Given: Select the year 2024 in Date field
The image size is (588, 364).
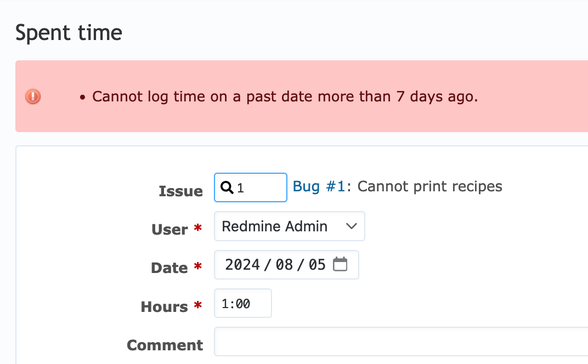Looking at the screenshot, I should pos(242,265).
